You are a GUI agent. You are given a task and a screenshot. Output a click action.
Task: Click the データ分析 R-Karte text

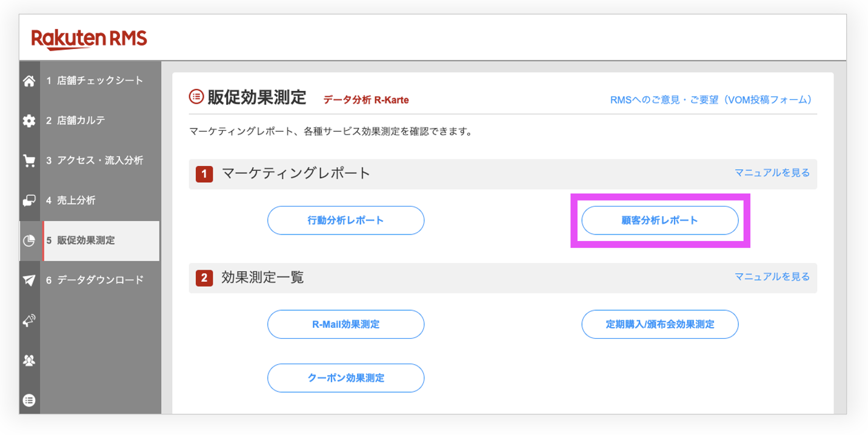[x=366, y=100]
